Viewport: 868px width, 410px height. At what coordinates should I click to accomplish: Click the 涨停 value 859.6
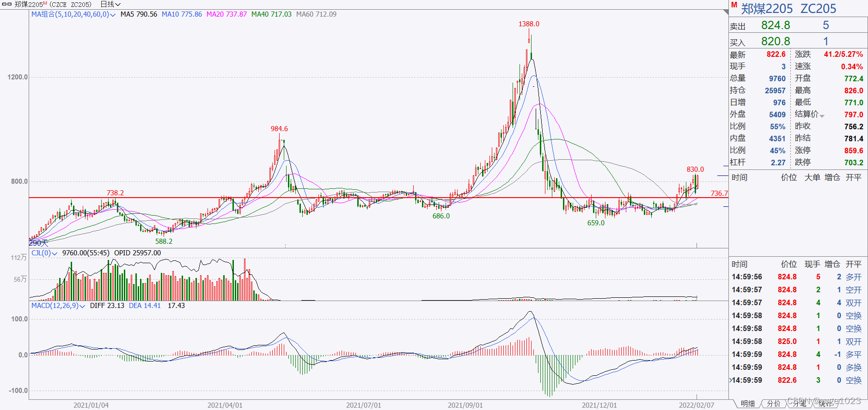click(854, 151)
